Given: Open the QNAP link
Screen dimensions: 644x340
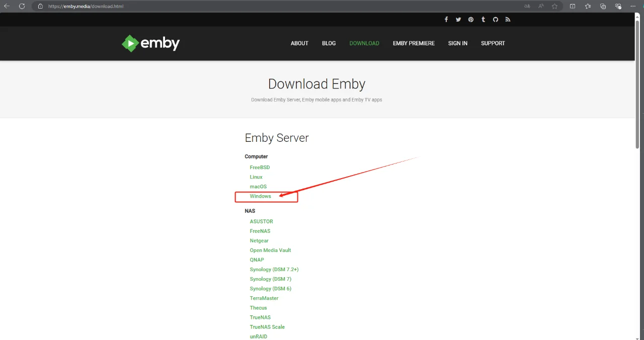Looking at the screenshot, I should pos(257,260).
